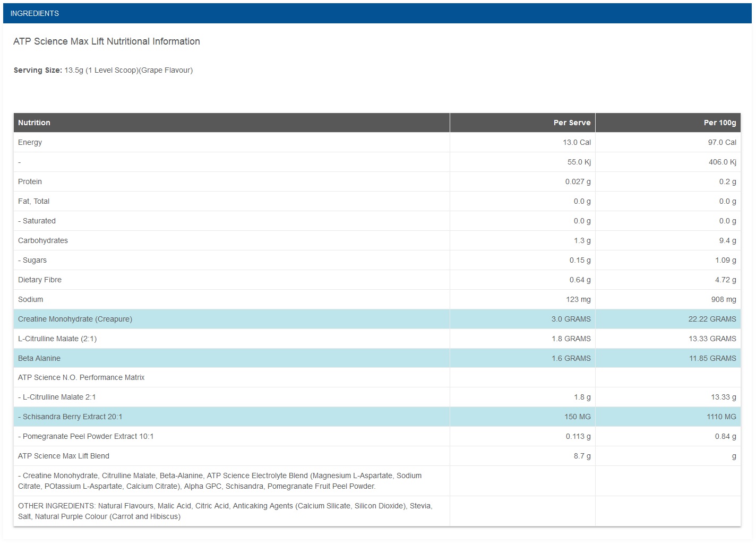Select the '55.0 Kj' value
This screenshot has height=545, width=756.
pyautogui.click(x=579, y=162)
